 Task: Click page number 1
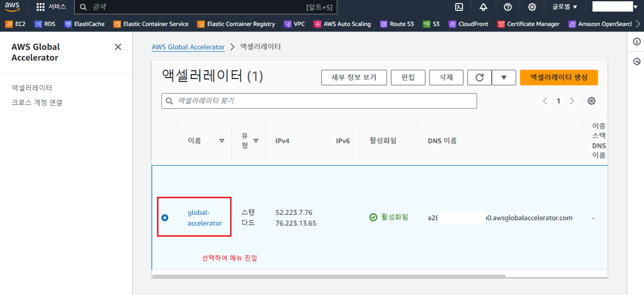tap(558, 101)
